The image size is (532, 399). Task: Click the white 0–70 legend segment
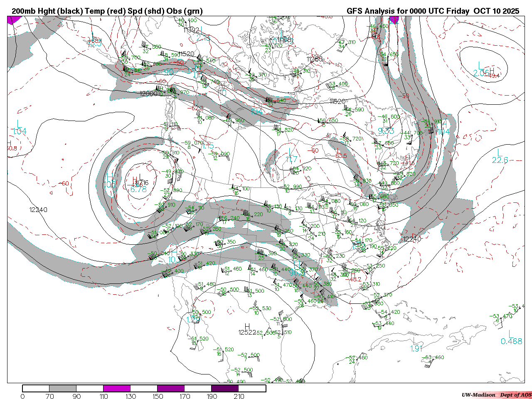pyautogui.click(x=36, y=389)
